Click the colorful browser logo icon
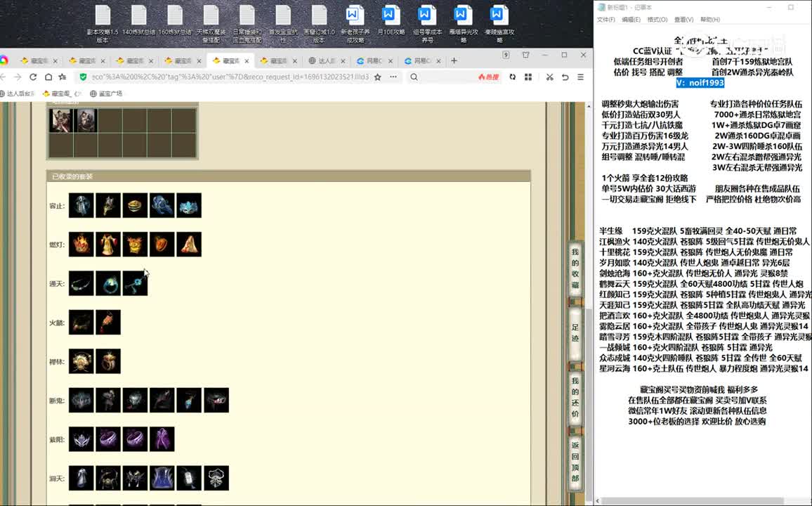 click(4, 60)
